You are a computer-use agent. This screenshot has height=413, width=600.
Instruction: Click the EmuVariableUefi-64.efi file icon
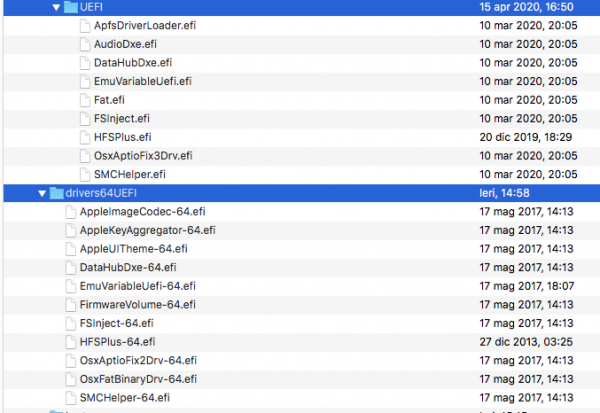click(70, 286)
